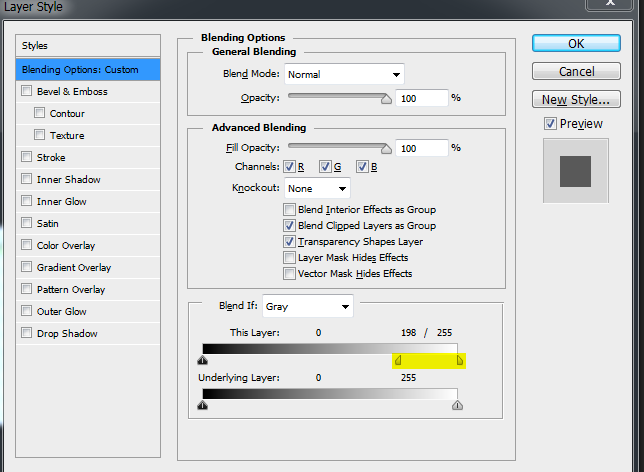The height and width of the screenshot is (472, 644).
Task: Click Underlying Layer black point handle
Action: [x=202, y=405]
